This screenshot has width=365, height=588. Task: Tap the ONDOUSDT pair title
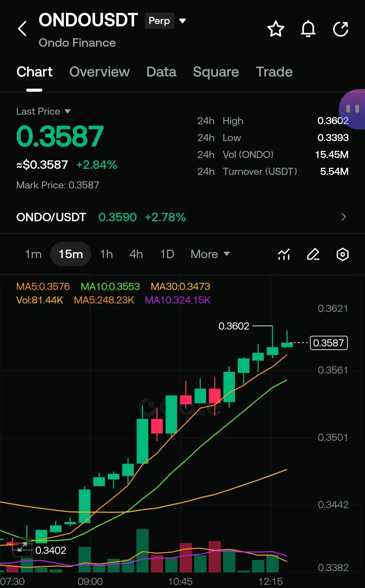tap(88, 20)
